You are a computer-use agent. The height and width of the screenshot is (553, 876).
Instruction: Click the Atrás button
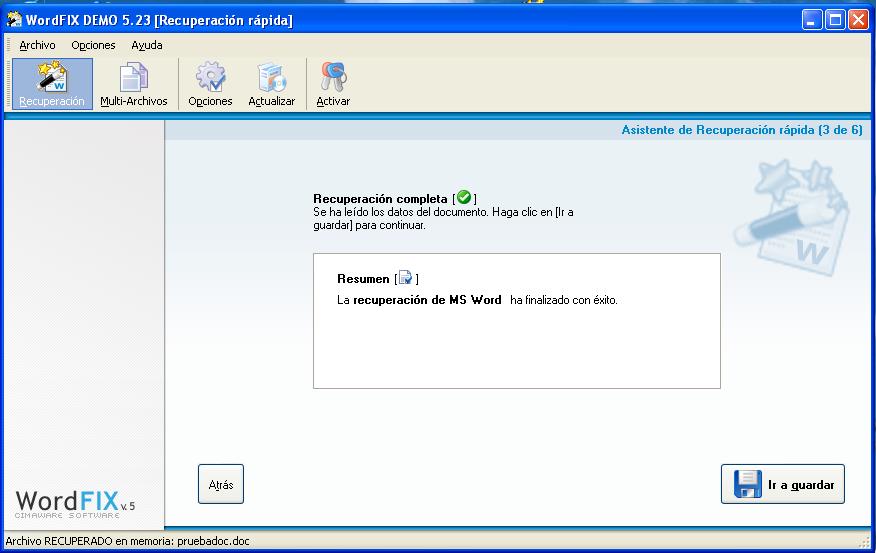(221, 484)
